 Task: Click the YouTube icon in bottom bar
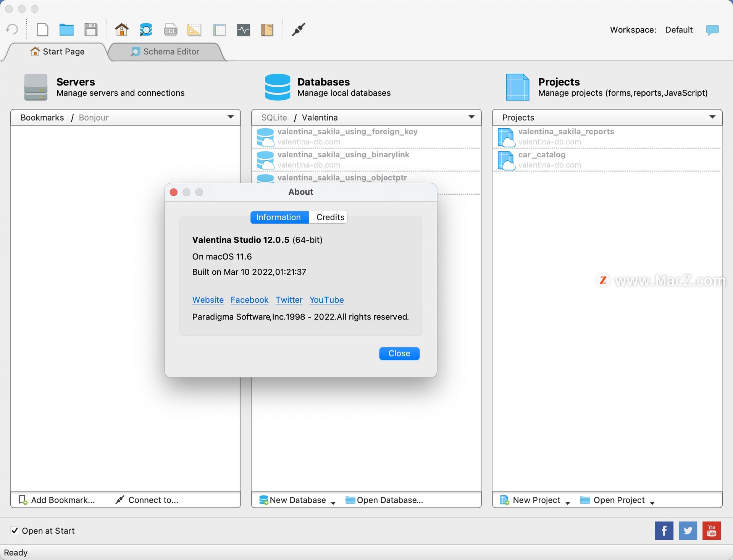tap(711, 531)
